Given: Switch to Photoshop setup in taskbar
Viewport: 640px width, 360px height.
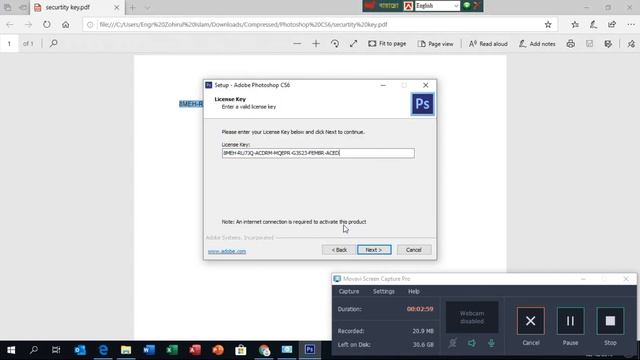Looking at the screenshot, I should pos(310,350).
